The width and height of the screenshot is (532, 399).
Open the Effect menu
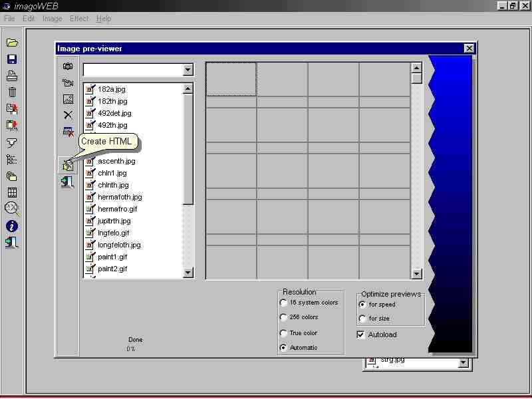[79, 19]
